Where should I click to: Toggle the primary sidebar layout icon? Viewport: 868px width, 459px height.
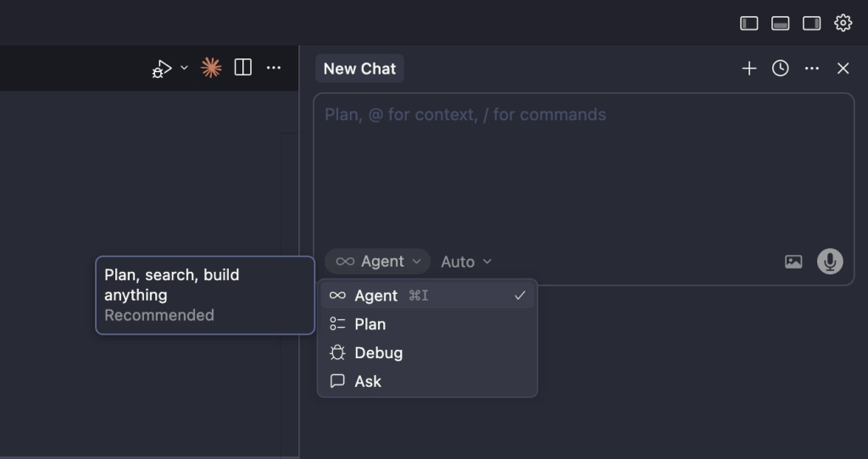coord(749,23)
